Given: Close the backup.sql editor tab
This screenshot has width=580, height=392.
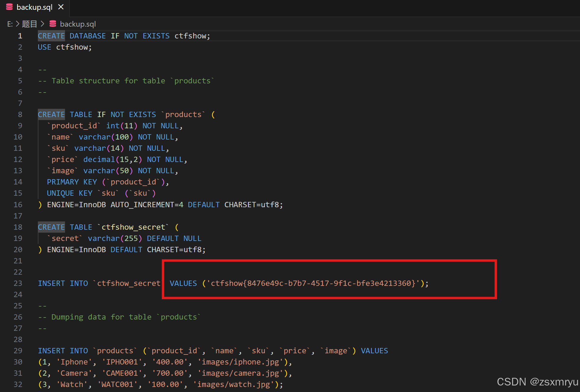Looking at the screenshot, I should pos(61,7).
